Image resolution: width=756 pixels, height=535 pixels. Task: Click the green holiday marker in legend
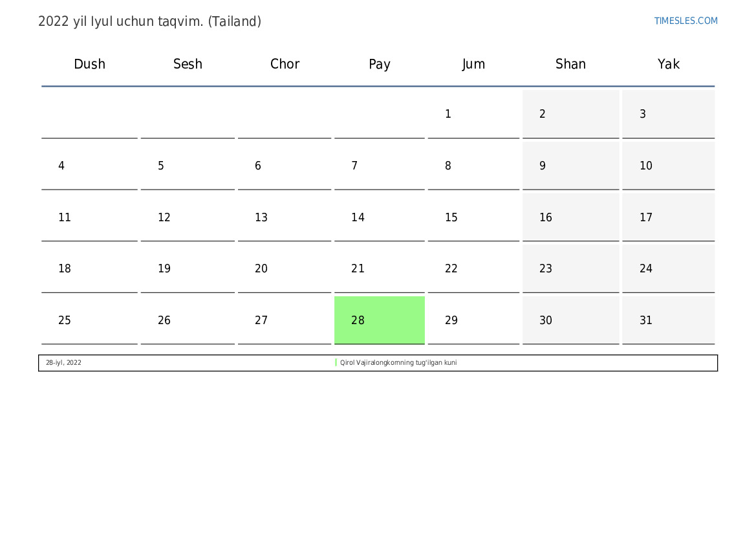(x=336, y=363)
